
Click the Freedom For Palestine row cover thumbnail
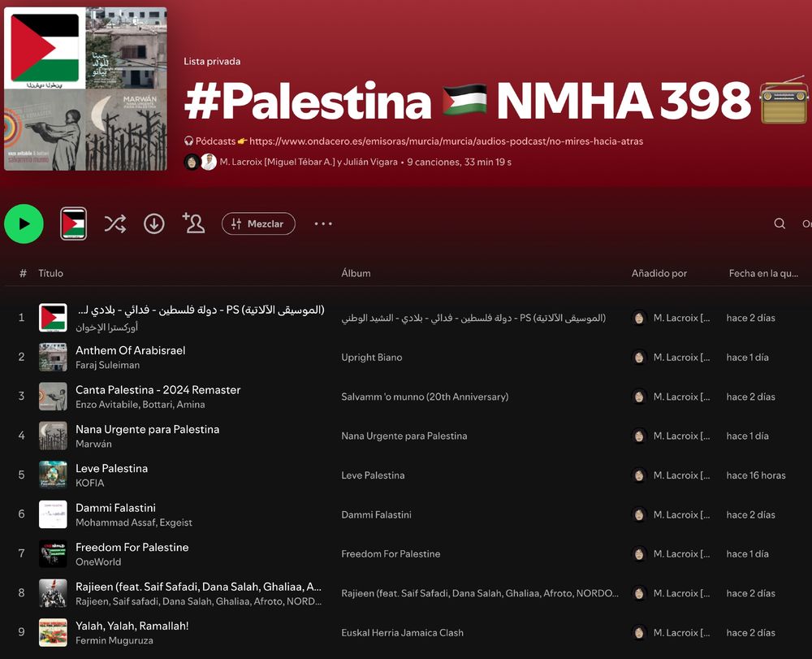(53, 554)
